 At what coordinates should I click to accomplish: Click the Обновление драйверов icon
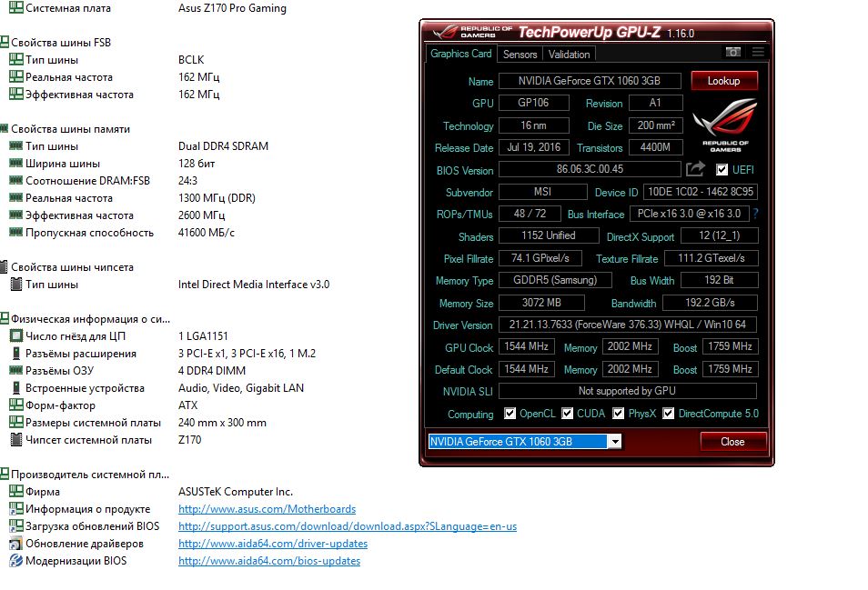[16, 544]
